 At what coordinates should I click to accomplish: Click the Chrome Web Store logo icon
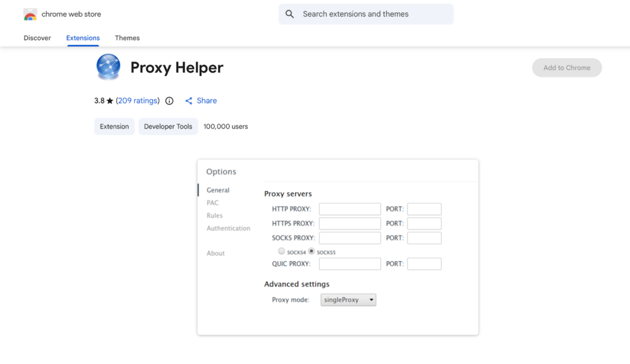30,14
